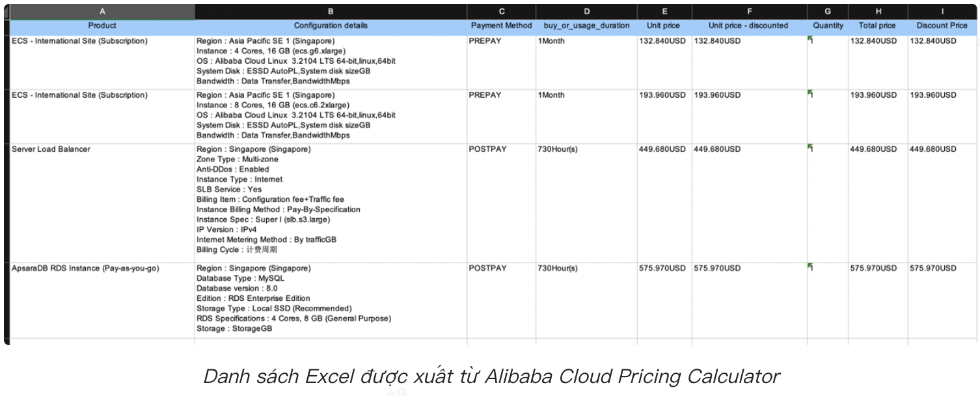Screen dimensions: 980x396
Task: Click the Configuration details header cell
Action: 331,25
